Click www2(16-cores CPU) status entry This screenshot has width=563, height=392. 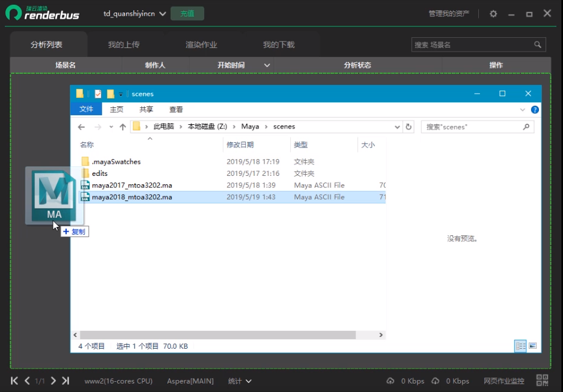[x=118, y=381]
